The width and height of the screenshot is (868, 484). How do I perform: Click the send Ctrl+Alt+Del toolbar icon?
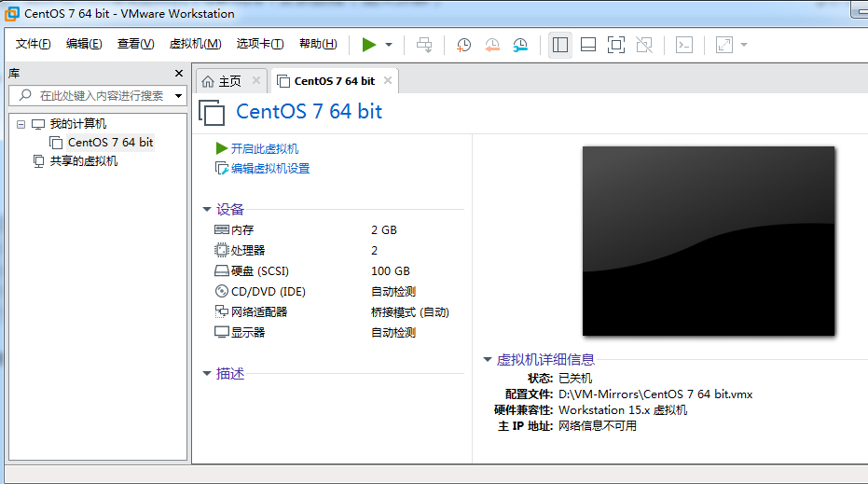(424, 45)
